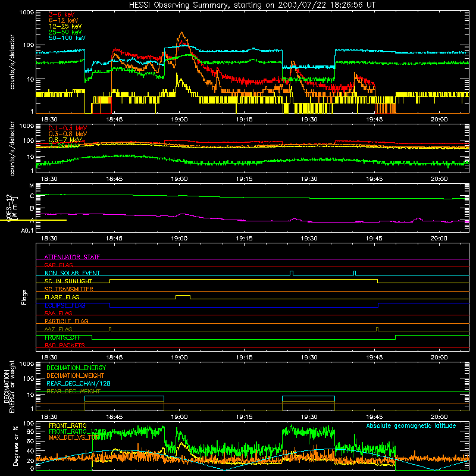Click the FRONTS_OFF flag label
Screen dimensions: 476x476
tap(62, 337)
